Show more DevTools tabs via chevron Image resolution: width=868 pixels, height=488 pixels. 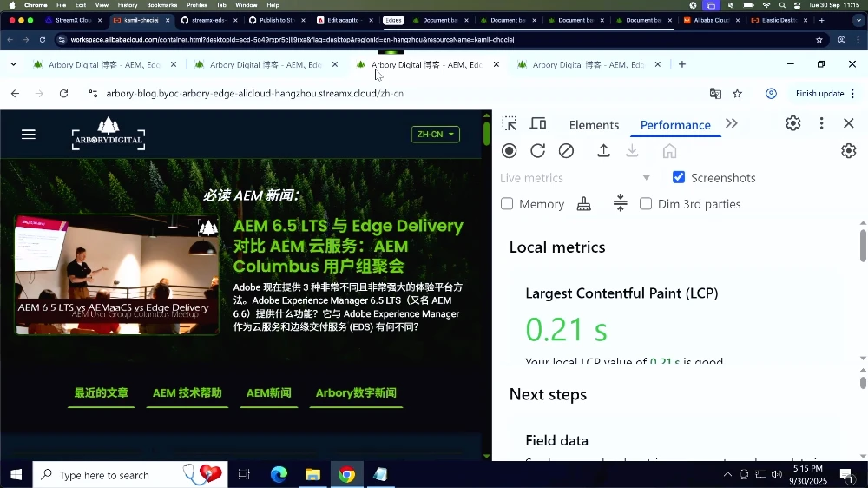coord(732,124)
